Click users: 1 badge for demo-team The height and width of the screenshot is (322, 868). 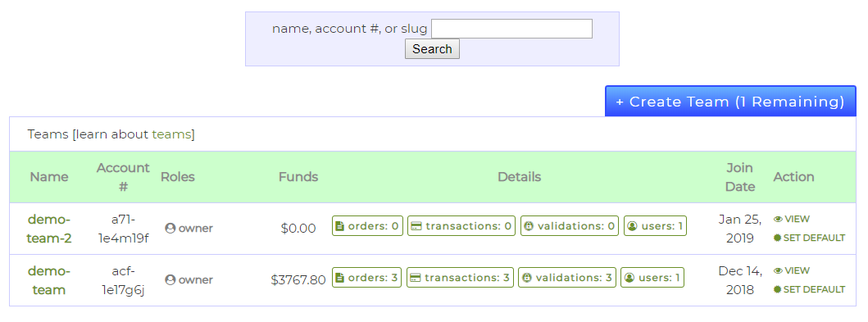click(652, 277)
